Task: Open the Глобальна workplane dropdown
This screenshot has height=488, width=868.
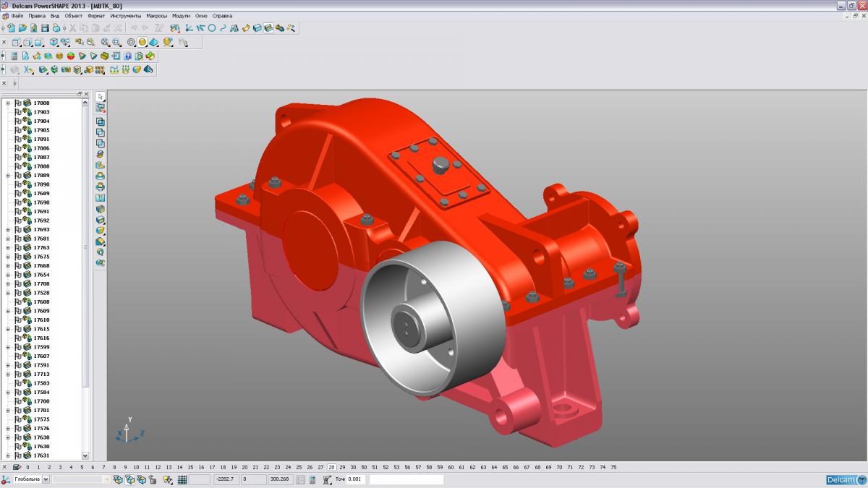Action: [x=46, y=479]
